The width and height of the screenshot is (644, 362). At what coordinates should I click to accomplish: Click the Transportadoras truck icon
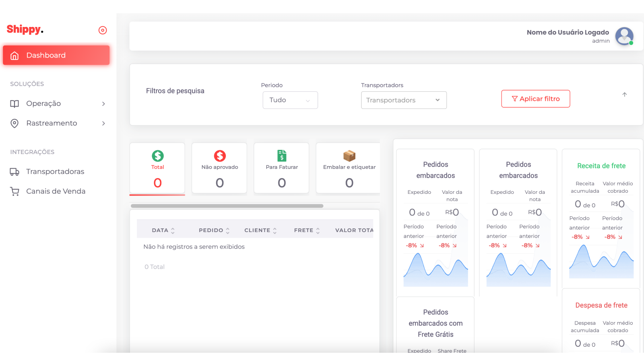tap(14, 171)
